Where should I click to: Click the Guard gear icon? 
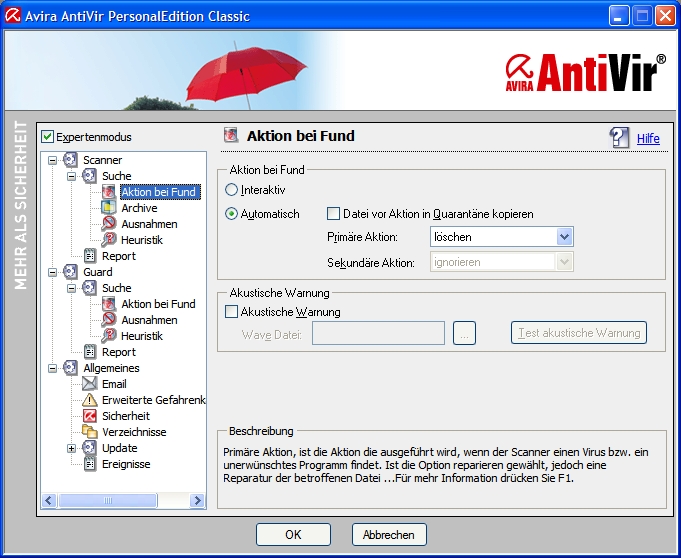(x=70, y=272)
